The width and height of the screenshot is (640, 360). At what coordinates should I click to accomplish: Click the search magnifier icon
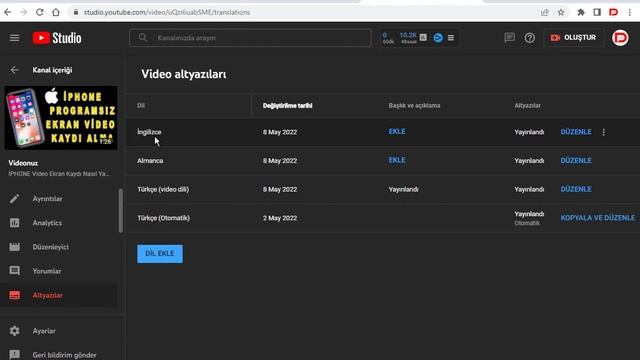tap(142, 38)
